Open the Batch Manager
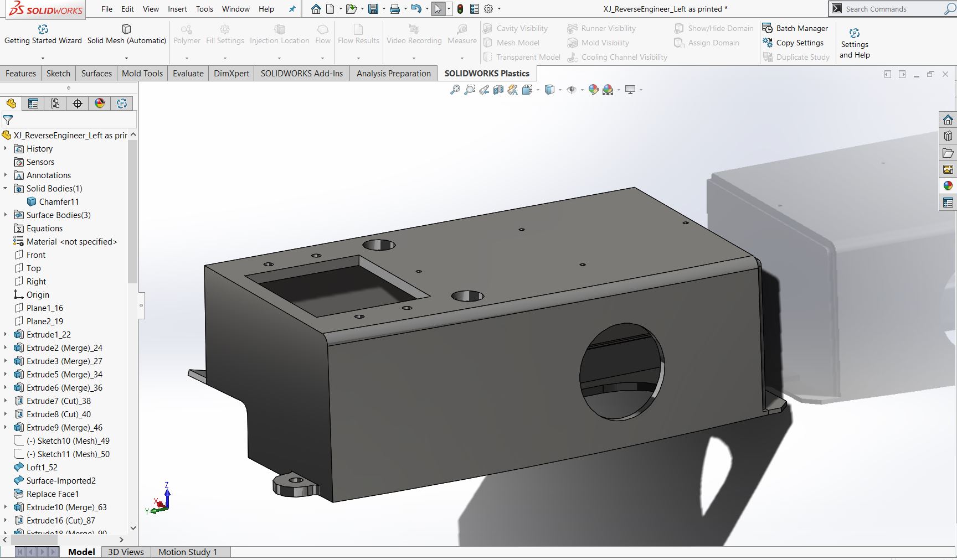 tap(795, 28)
